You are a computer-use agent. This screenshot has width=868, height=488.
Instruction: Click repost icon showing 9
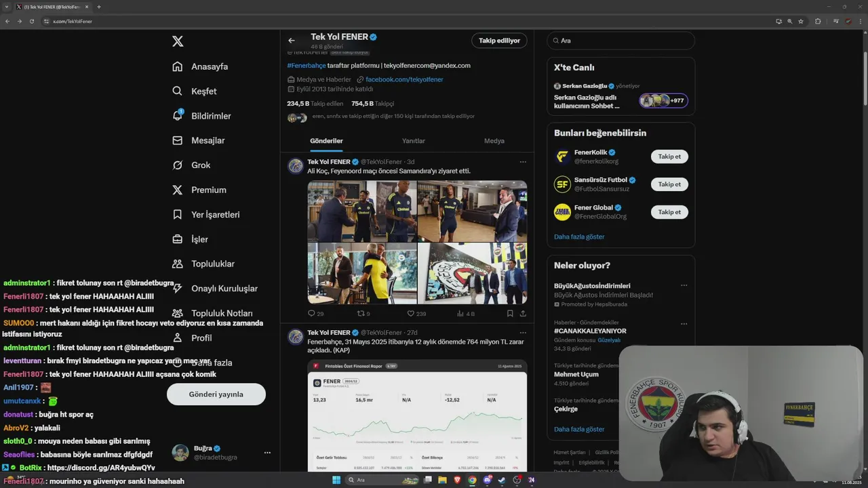click(x=361, y=313)
